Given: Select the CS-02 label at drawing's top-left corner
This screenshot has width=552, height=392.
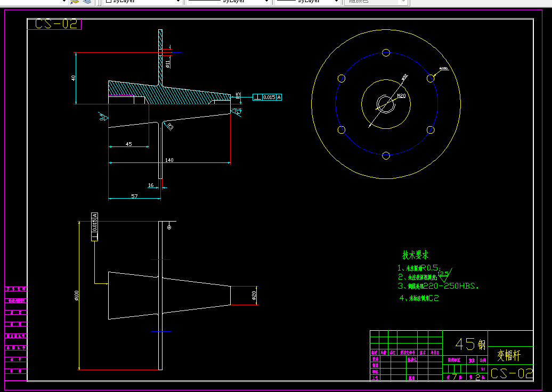Looking at the screenshot, I should (55, 24).
